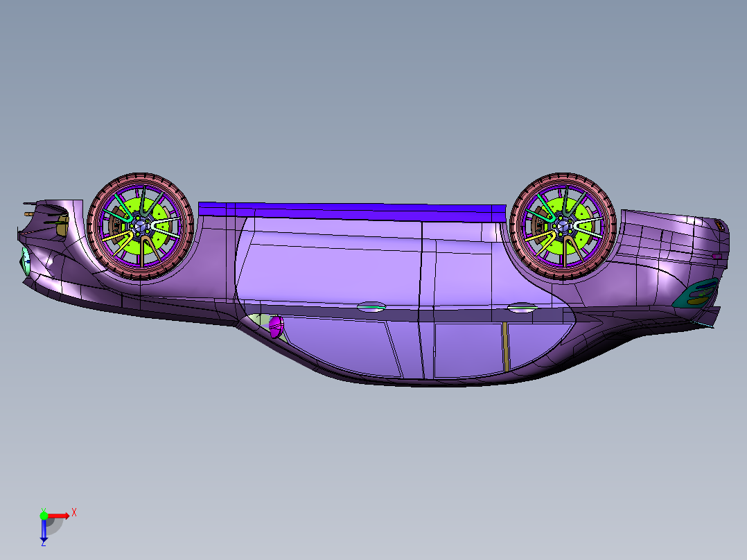Viewport: 747px width, 560px height.
Task: Select the rear wheel near the taillight
Action: (x=563, y=226)
